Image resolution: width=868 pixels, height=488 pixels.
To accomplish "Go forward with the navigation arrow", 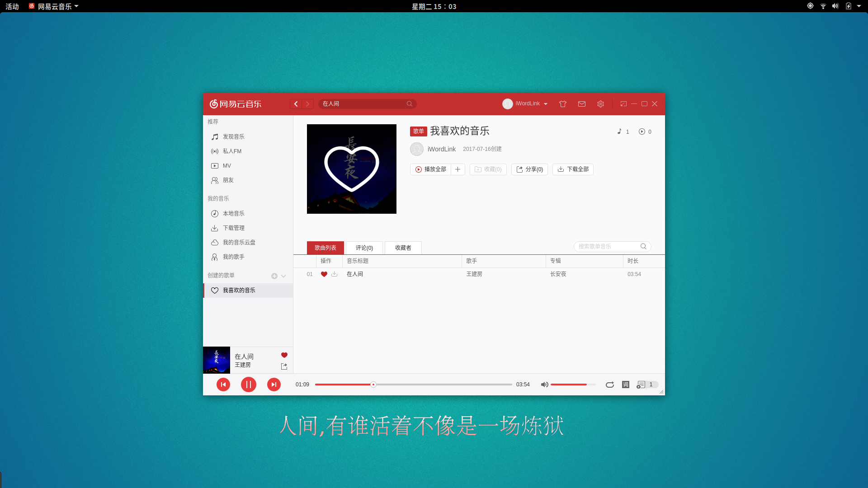I will pyautogui.click(x=308, y=104).
